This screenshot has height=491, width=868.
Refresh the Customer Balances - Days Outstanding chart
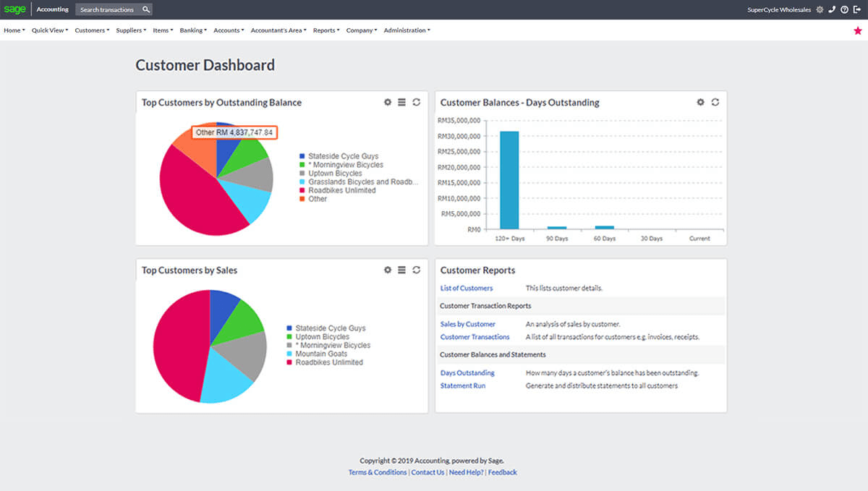(715, 102)
